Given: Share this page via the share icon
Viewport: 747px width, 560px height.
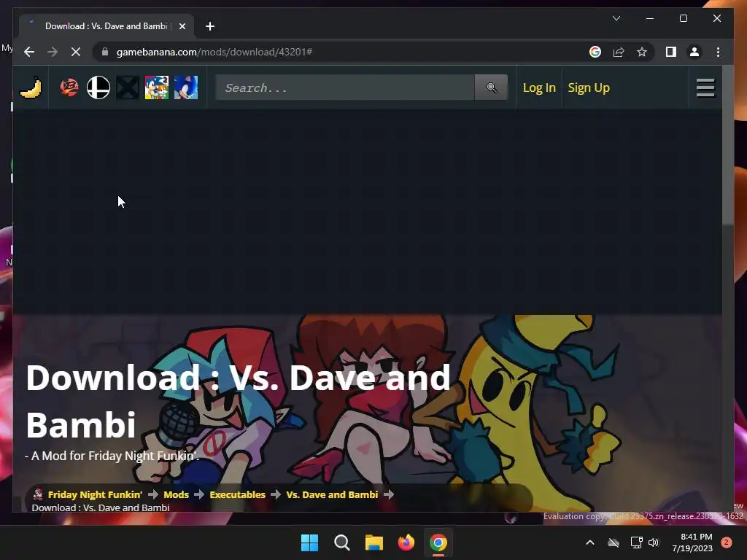Looking at the screenshot, I should pos(619,52).
